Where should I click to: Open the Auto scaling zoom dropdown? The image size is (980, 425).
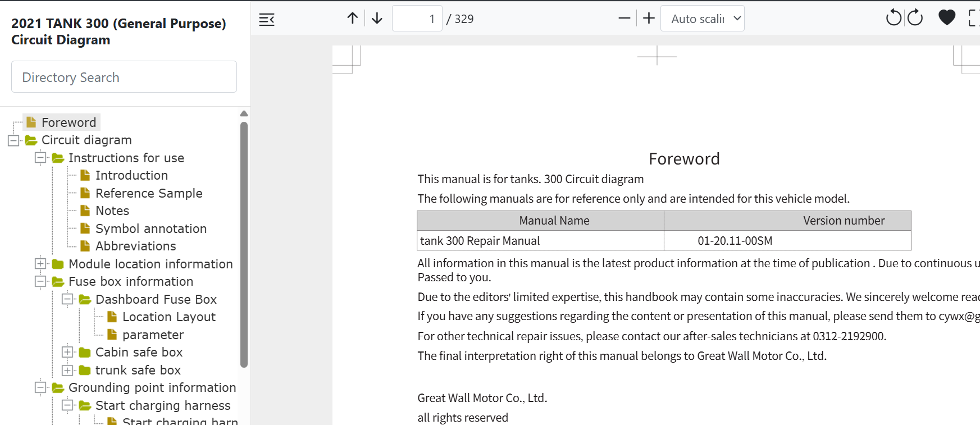[703, 19]
